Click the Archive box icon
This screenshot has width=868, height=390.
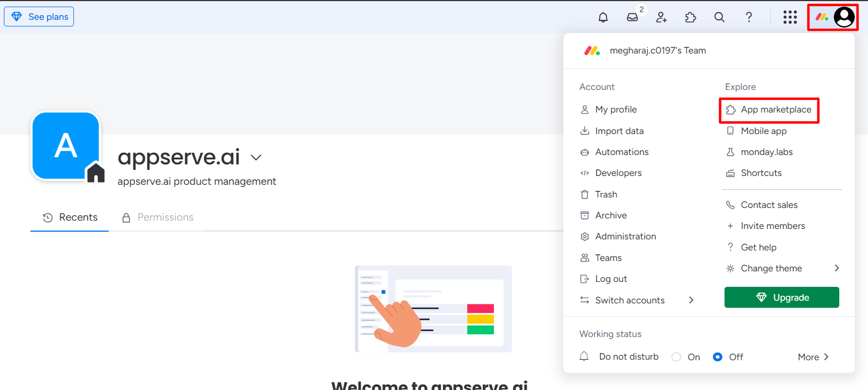tap(585, 216)
